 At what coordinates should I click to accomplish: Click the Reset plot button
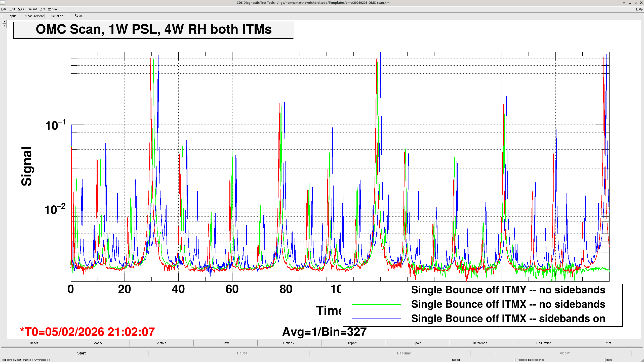point(34,343)
